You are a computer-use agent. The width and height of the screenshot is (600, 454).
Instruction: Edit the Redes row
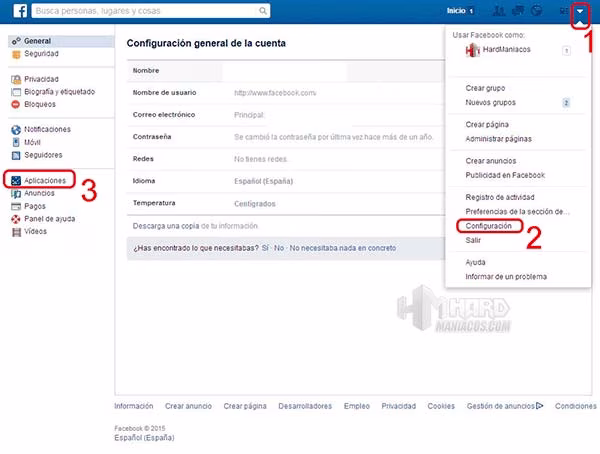click(x=286, y=159)
